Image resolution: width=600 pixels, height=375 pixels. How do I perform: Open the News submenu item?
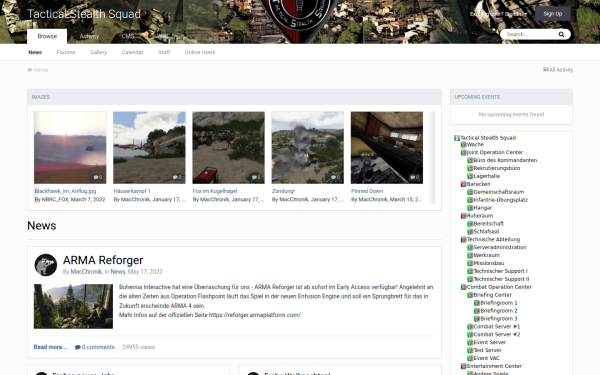click(35, 52)
